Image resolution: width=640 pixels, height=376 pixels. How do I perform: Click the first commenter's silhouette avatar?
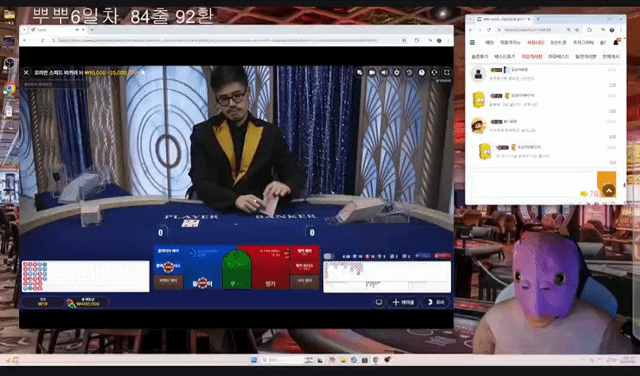(x=478, y=74)
